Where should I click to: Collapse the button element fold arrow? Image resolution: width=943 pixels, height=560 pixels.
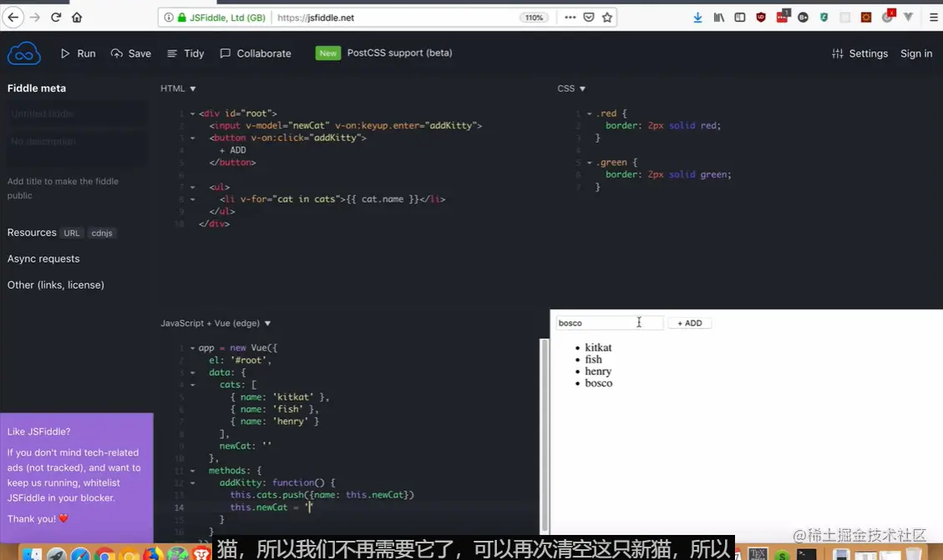[x=192, y=138]
